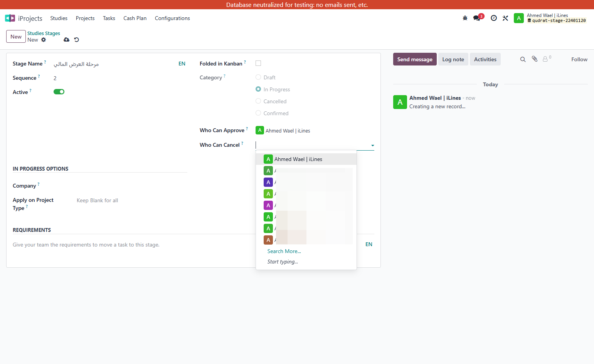Click the Stage Name input field
594x364 pixels.
click(114, 64)
